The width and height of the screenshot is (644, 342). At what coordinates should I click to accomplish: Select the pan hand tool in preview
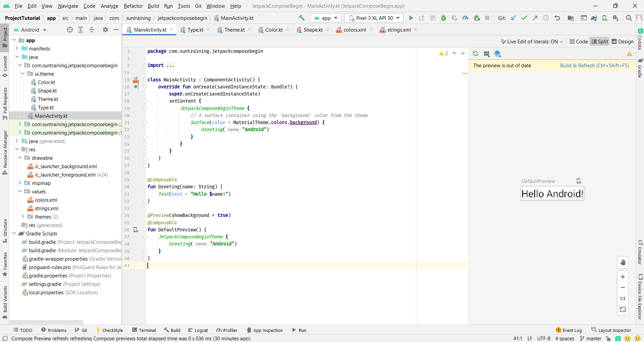[x=623, y=263]
